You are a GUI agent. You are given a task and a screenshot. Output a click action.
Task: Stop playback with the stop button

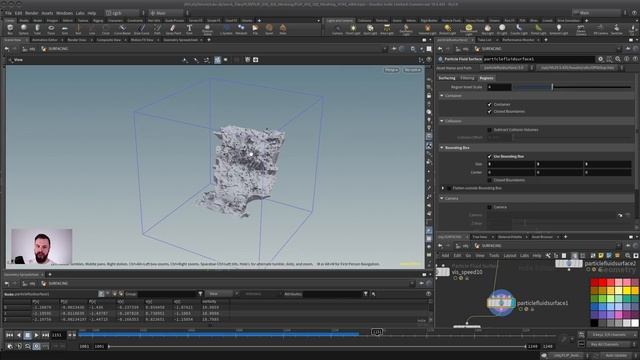[27, 335]
